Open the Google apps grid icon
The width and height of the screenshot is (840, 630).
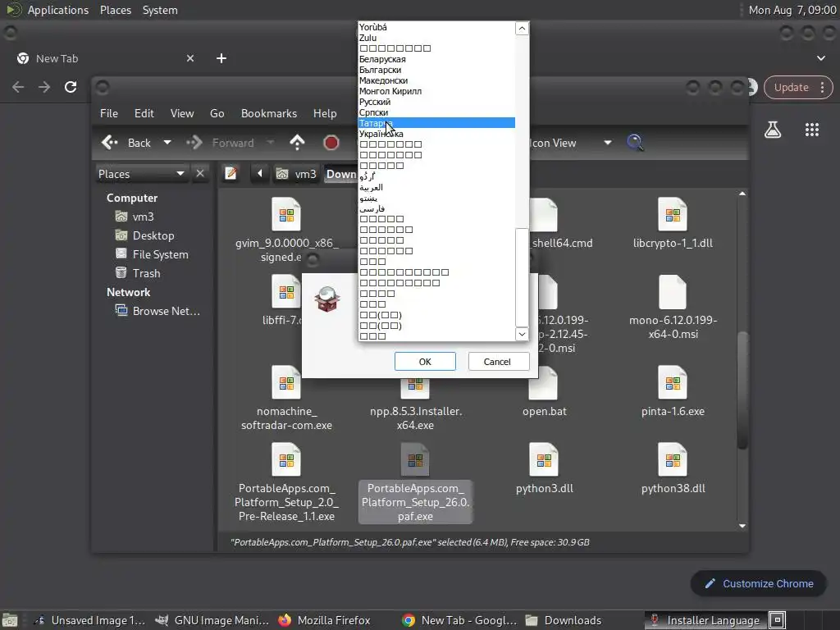tap(811, 130)
